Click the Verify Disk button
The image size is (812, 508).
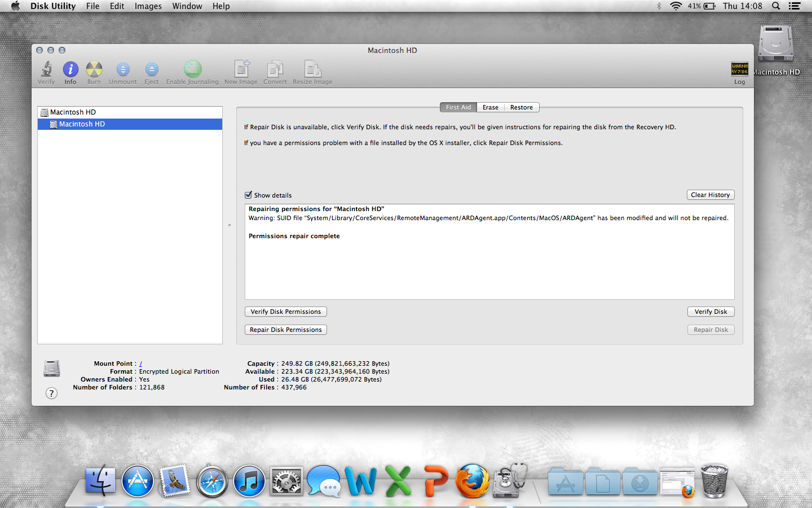click(711, 312)
